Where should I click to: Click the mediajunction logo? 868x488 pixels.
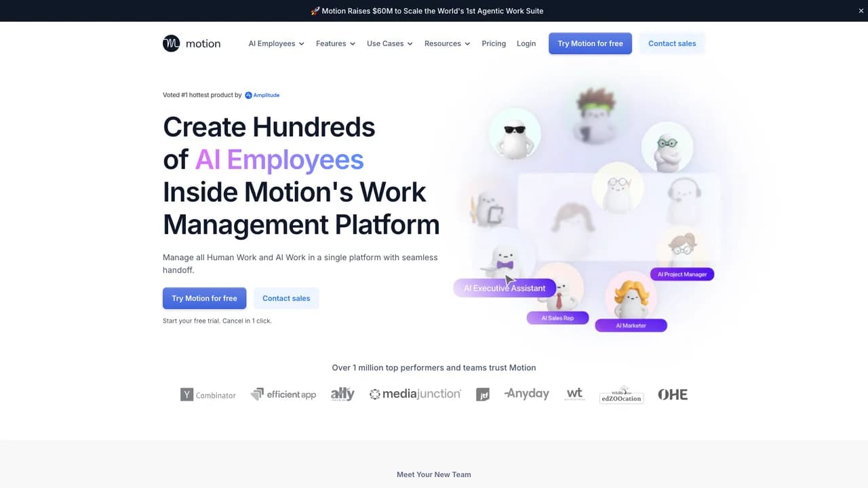(415, 394)
